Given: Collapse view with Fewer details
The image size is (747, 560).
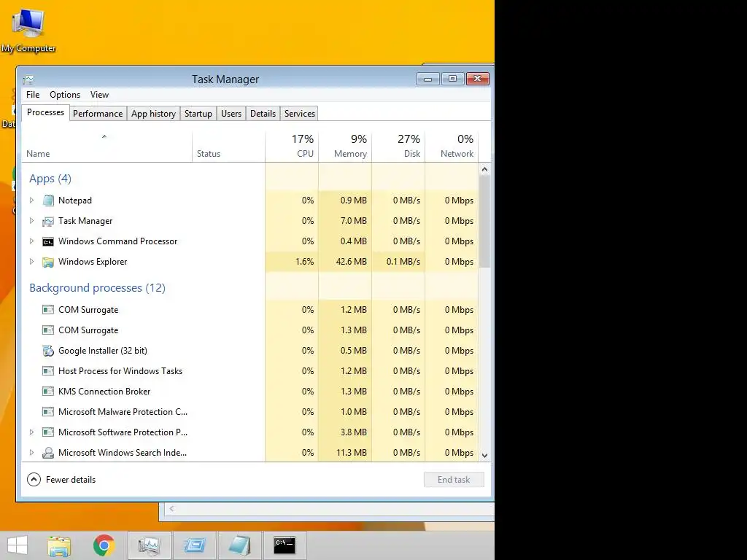Looking at the screenshot, I should click(61, 480).
